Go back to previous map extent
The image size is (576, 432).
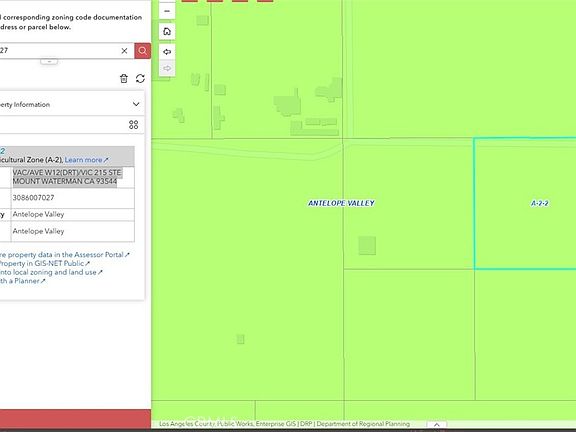[x=167, y=52]
